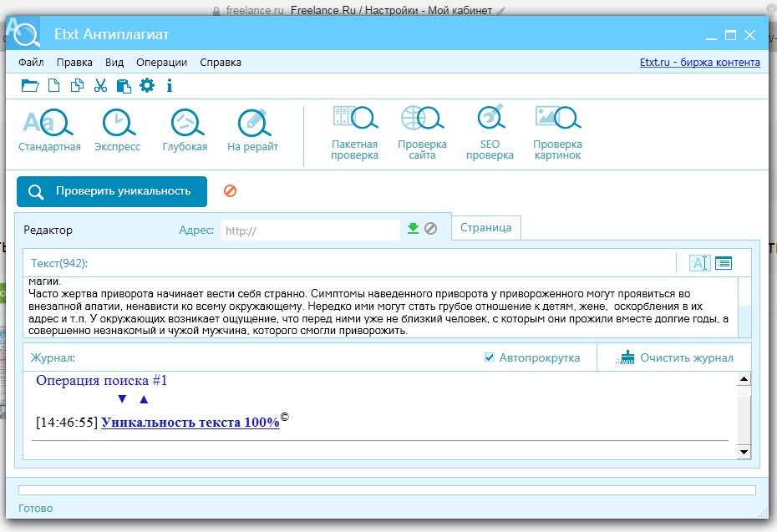Click Проверить уникальность button
The height and width of the screenshot is (532, 777).
(112, 191)
